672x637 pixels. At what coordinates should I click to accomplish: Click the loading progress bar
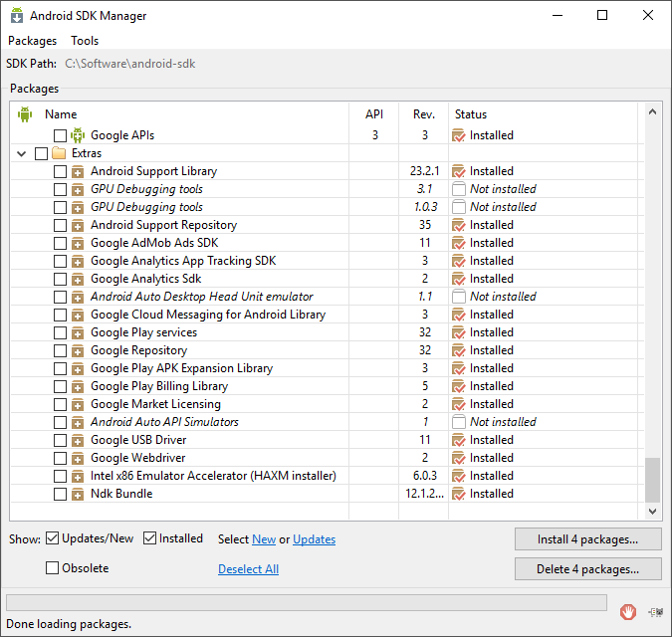click(307, 602)
